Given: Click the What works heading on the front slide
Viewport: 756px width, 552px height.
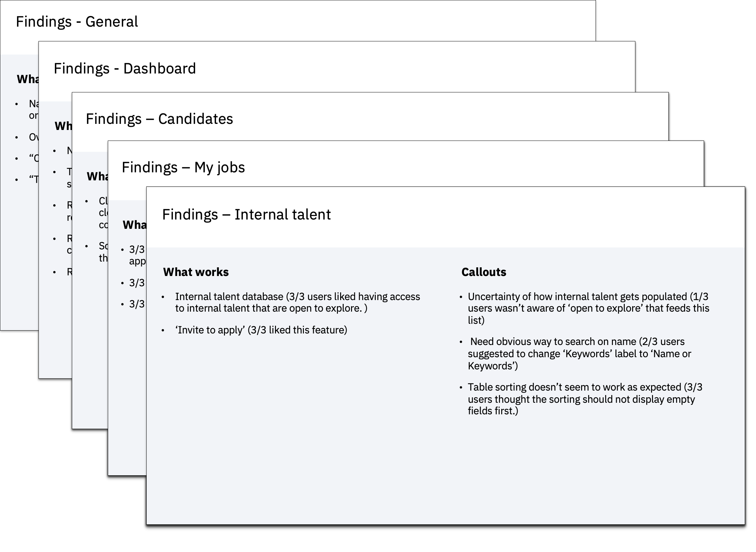Looking at the screenshot, I should (196, 272).
